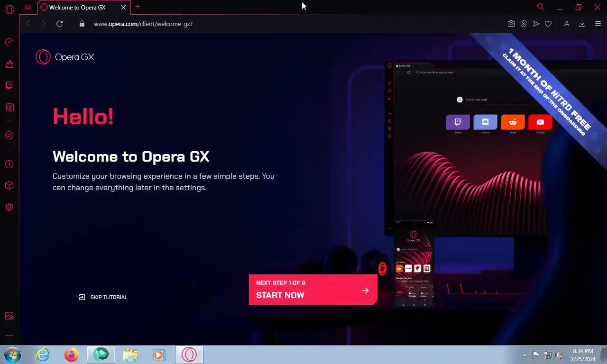The width and height of the screenshot is (607, 364).
Task: Bookmark page with heart icon
Action: [x=548, y=24]
